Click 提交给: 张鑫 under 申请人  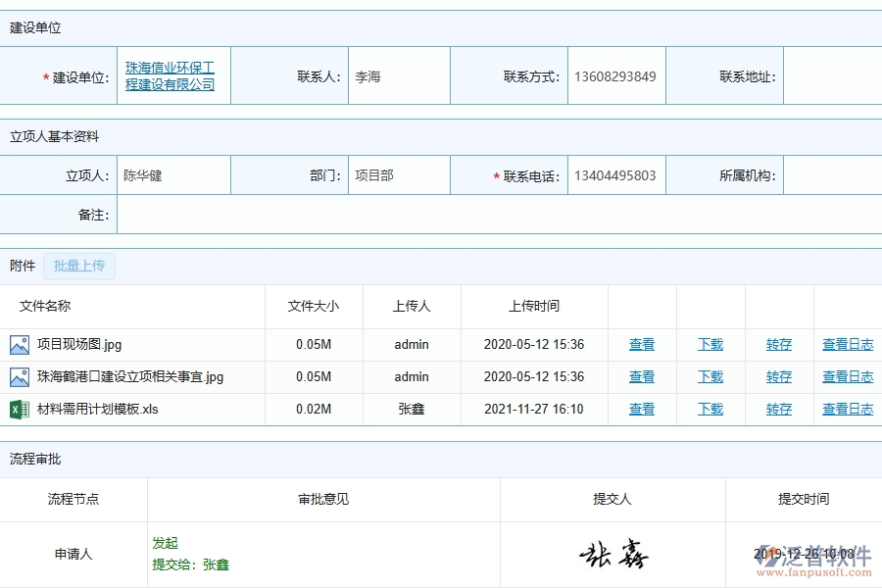(193, 565)
